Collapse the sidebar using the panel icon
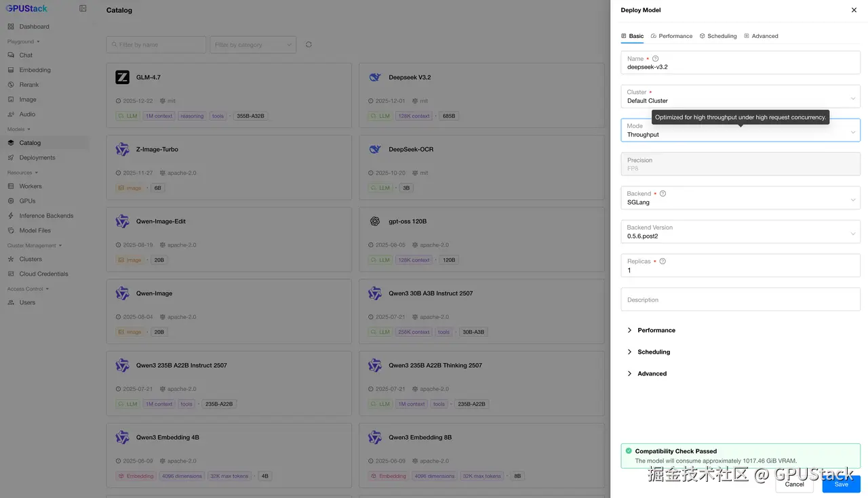The height and width of the screenshot is (498, 868). tap(83, 9)
